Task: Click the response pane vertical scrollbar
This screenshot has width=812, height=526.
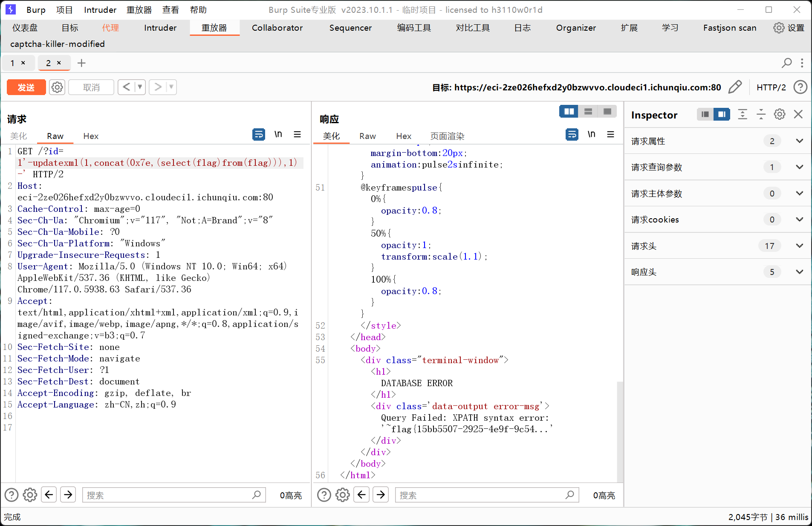Action: coord(620,431)
